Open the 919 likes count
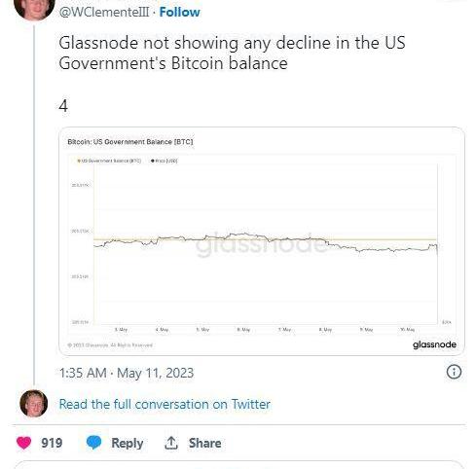This screenshot has height=469, width=476. (52, 443)
